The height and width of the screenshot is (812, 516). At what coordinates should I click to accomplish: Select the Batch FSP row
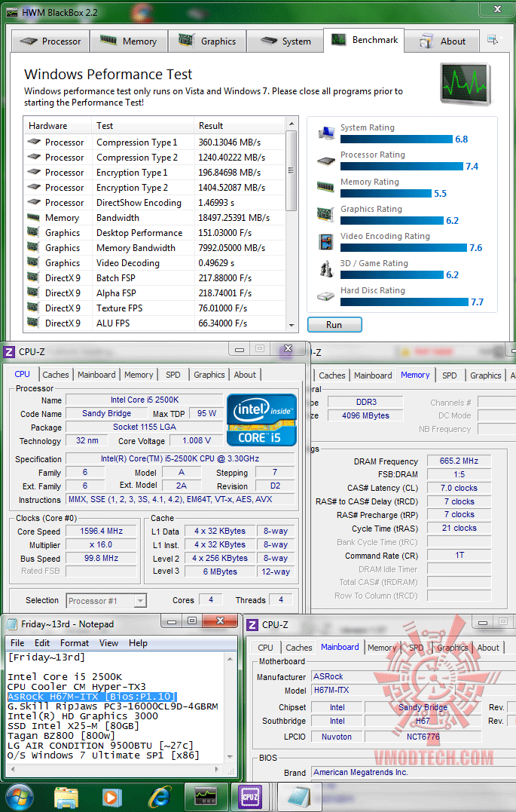154,278
